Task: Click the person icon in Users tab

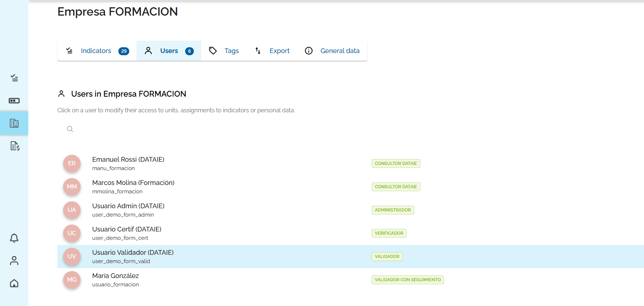Action: pyautogui.click(x=148, y=51)
